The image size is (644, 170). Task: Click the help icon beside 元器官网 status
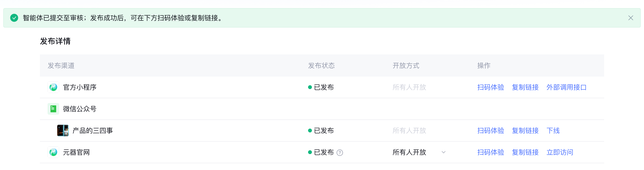point(340,152)
